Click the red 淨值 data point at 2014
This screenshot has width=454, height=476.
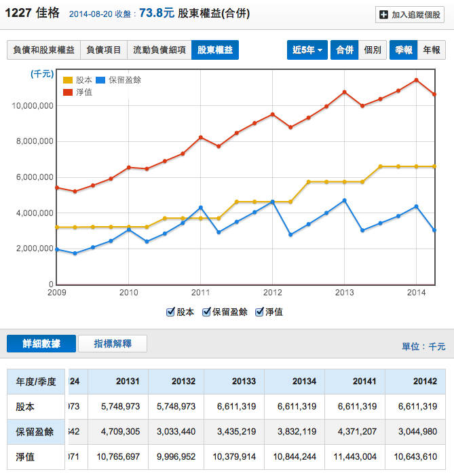pyautogui.click(x=416, y=79)
